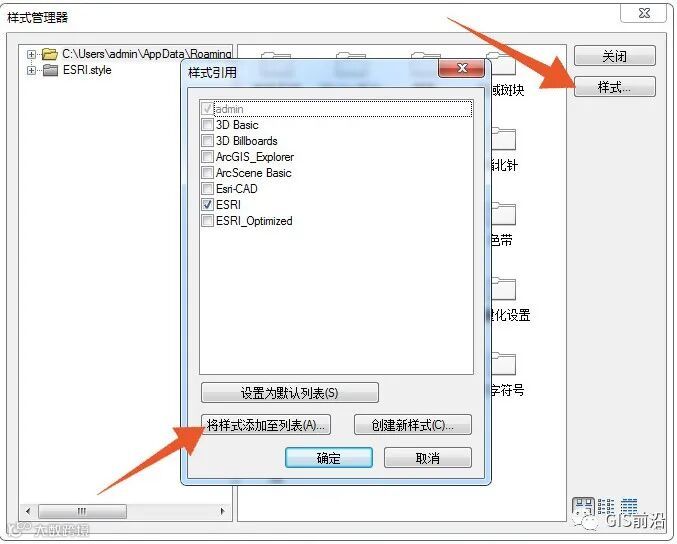Click the tree pane horizontal scrollbar thumb
Viewport: 677px width, 544px height.
click(82, 512)
